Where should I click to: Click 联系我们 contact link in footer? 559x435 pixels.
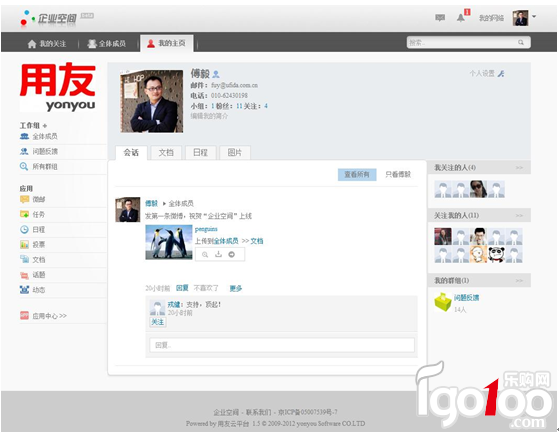[258, 413]
